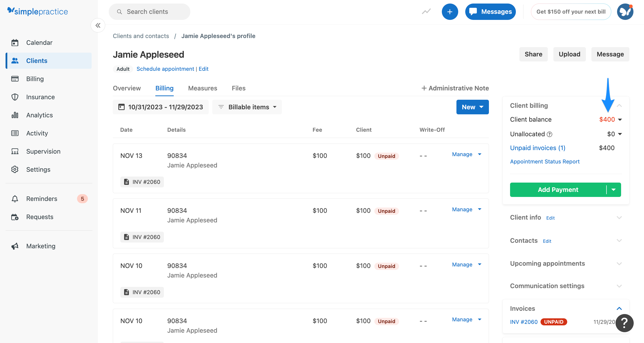Select the Billing tab on profile
This screenshot has height=343, width=644.
click(x=164, y=88)
